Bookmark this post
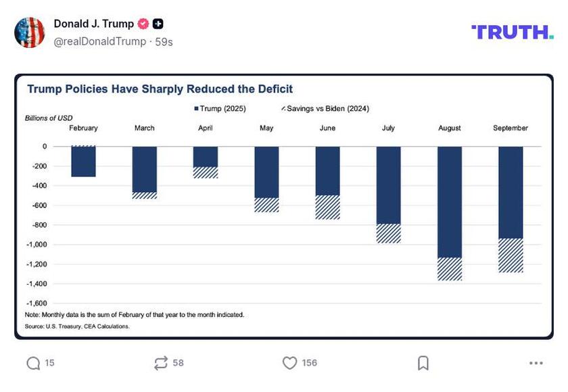This screenshot has height=392, width=568. click(x=423, y=363)
